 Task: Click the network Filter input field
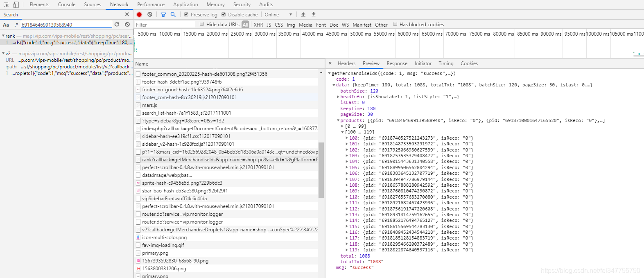(x=165, y=25)
